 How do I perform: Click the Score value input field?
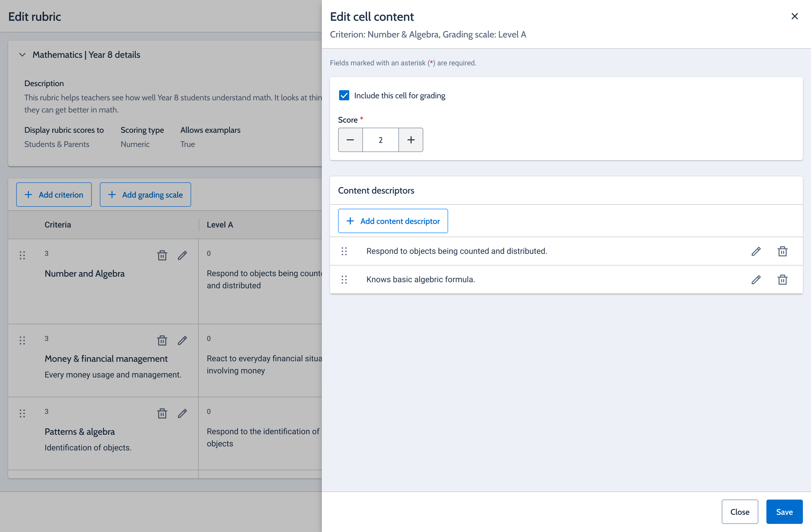point(381,140)
